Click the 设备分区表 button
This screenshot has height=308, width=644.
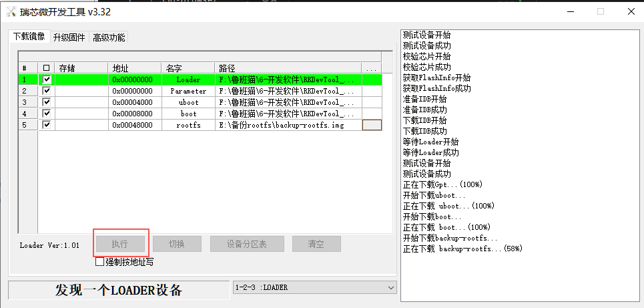tap(247, 244)
